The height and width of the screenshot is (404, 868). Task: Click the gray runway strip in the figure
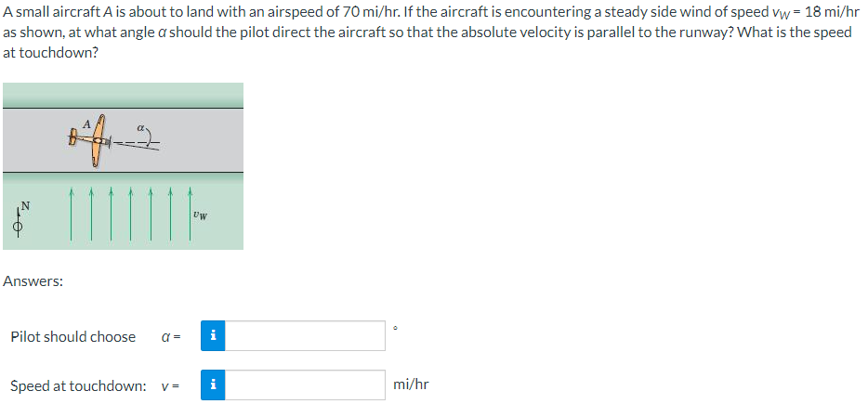point(123,140)
